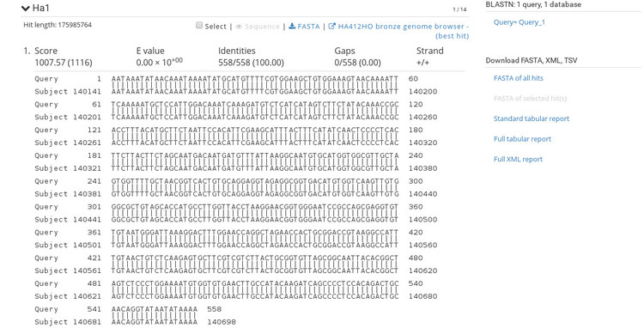Click the Hit length text

(x=58, y=25)
